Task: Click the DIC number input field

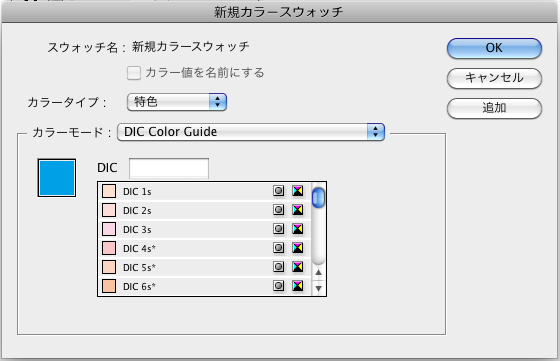Action: pos(169,168)
